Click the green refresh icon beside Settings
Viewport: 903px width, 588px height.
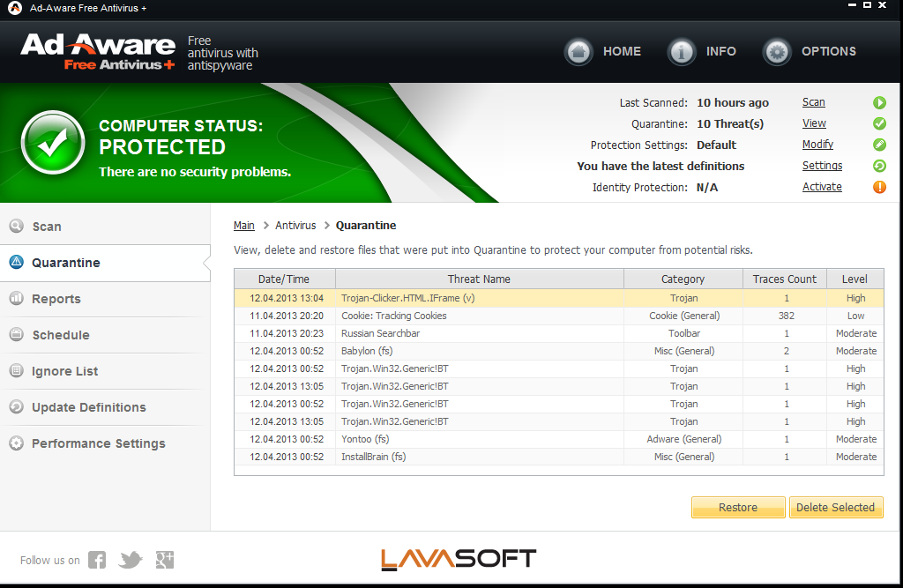point(879,166)
